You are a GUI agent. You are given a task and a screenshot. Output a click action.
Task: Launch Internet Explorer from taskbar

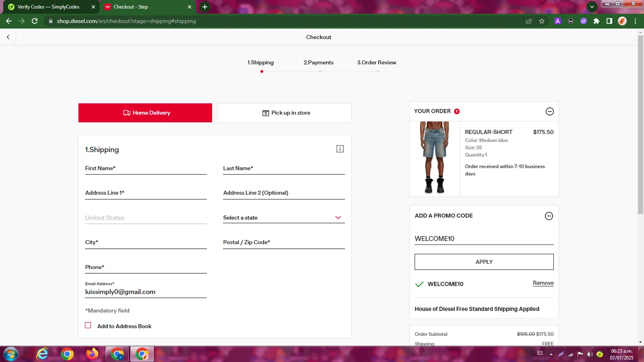(42, 354)
